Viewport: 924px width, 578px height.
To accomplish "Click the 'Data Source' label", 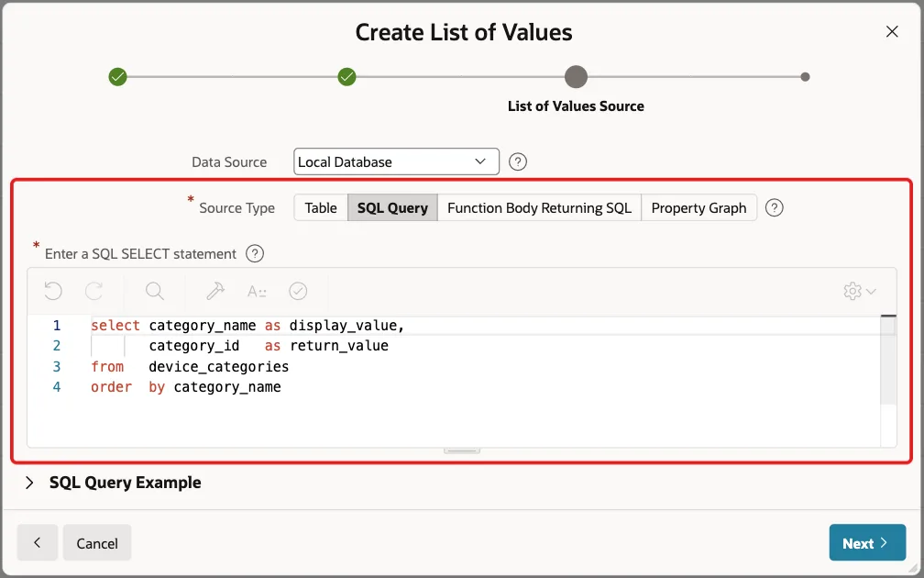I will coord(229,161).
